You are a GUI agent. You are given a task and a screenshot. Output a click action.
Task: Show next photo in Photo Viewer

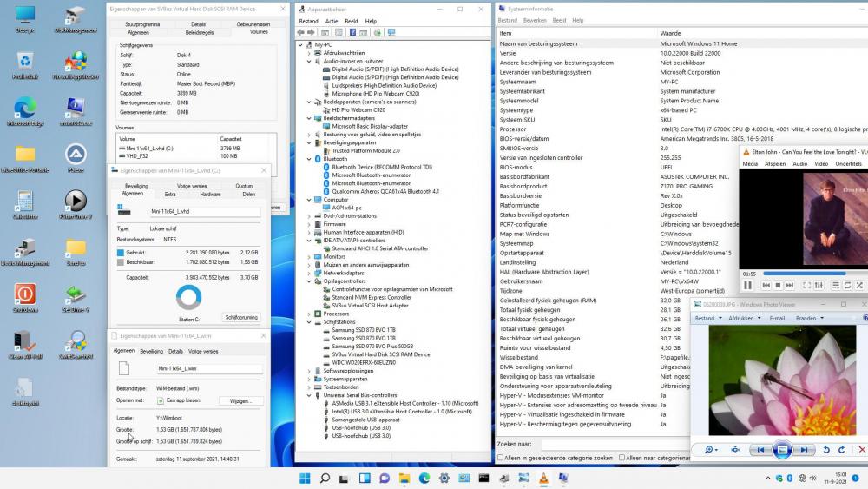pyautogui.click(x=805, y=449)
